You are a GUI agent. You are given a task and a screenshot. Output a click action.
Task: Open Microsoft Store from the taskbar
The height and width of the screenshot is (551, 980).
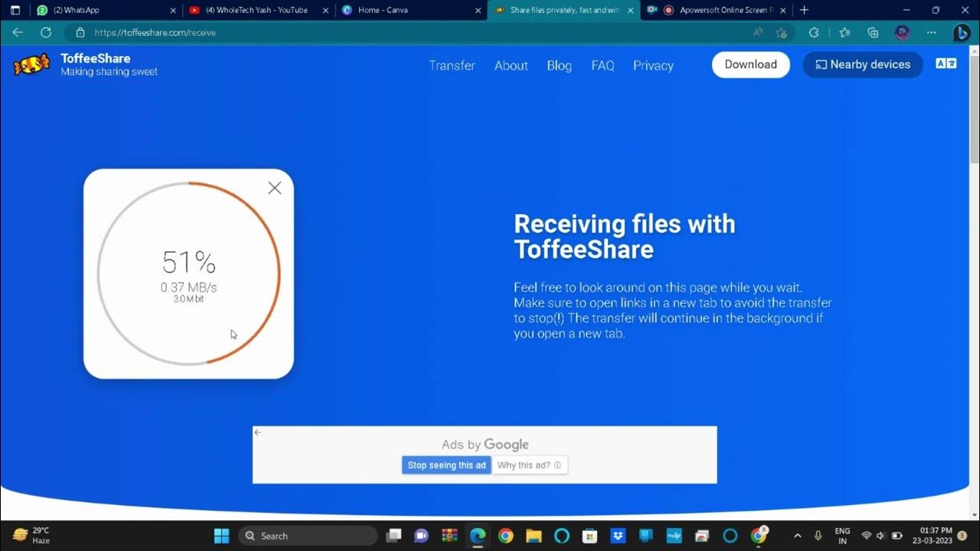point(590,536)
